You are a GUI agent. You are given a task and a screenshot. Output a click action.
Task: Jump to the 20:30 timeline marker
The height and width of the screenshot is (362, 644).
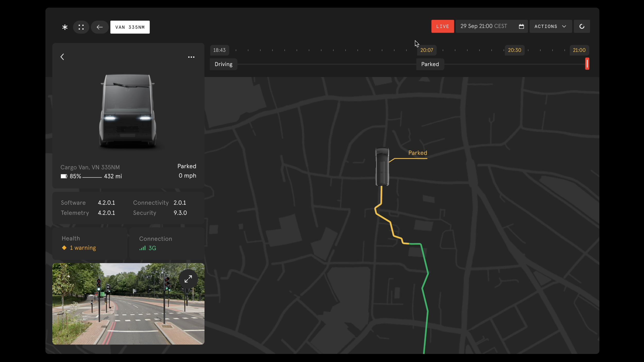tap(514, 50)
